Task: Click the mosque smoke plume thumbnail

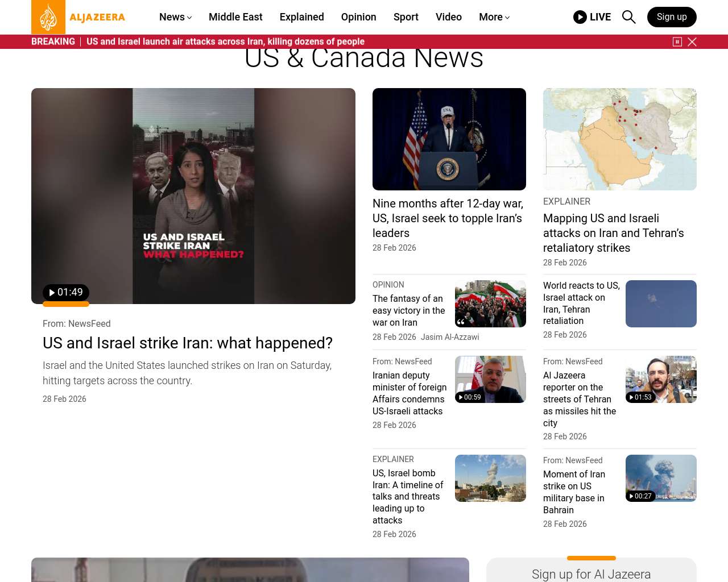Action: coord(490,478)
